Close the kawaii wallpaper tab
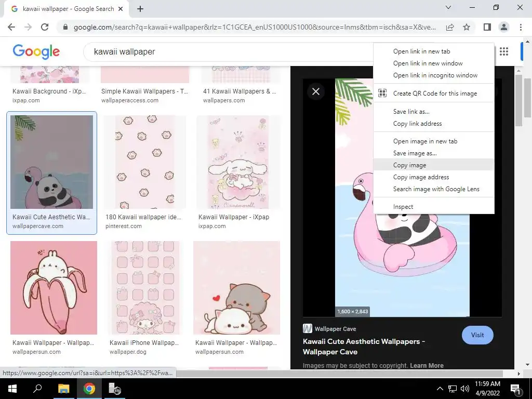This screenshot has width=532, height=399. (x=121, y=9)
